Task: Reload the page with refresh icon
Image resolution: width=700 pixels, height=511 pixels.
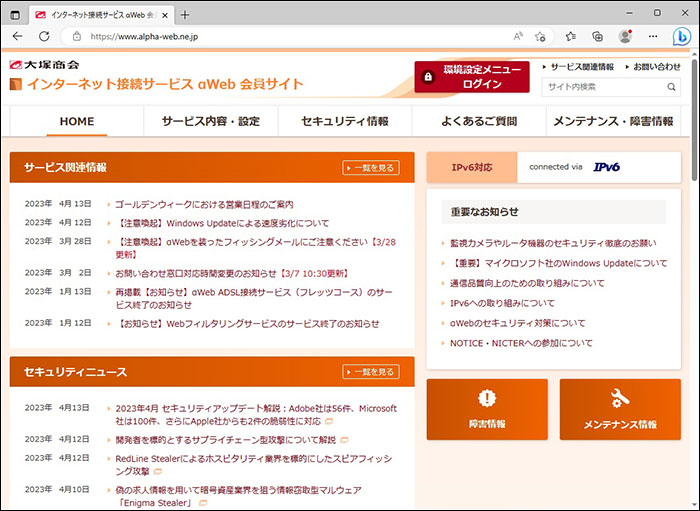Action: (x=44, y=37)
